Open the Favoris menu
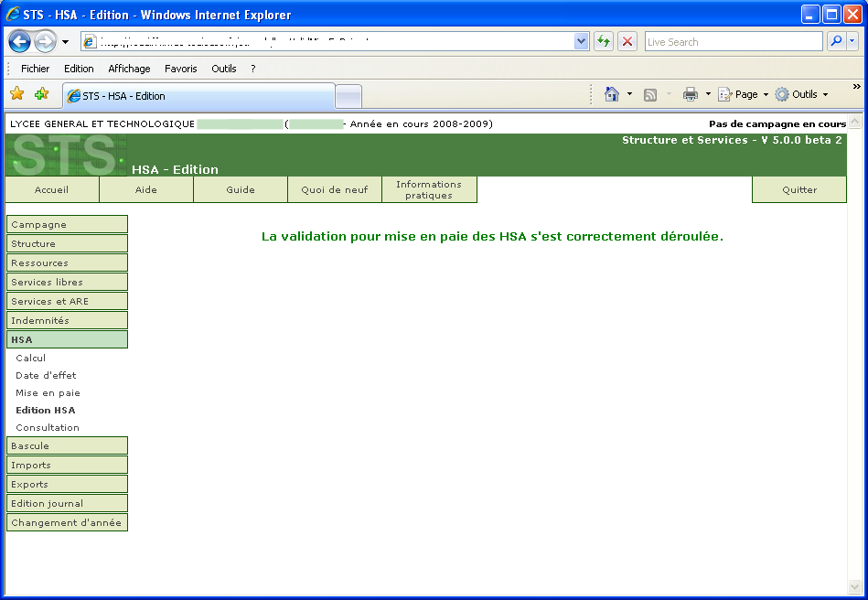The width and height of the screenshot is (868, 600). point(180,69)
